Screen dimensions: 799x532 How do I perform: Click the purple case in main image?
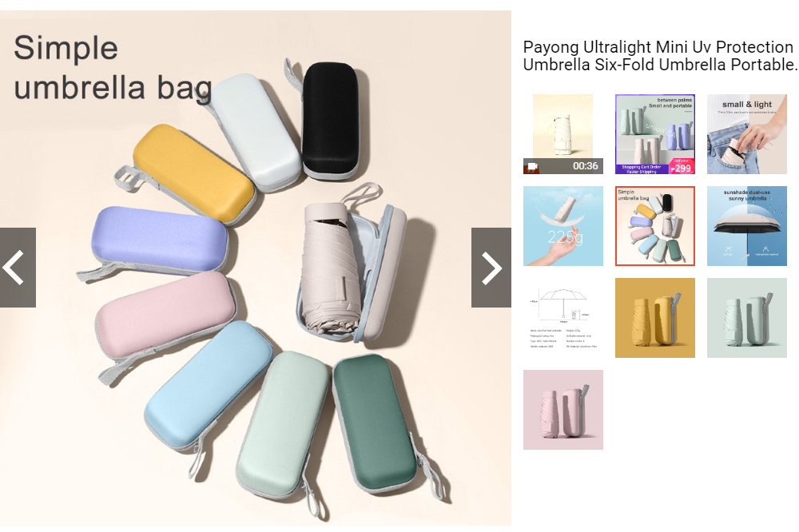159,240
